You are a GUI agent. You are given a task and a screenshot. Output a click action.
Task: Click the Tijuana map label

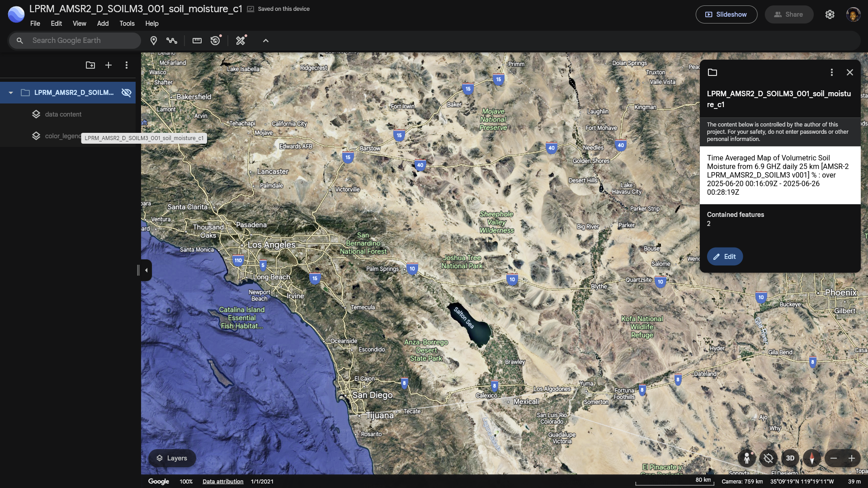click(380, 416)
